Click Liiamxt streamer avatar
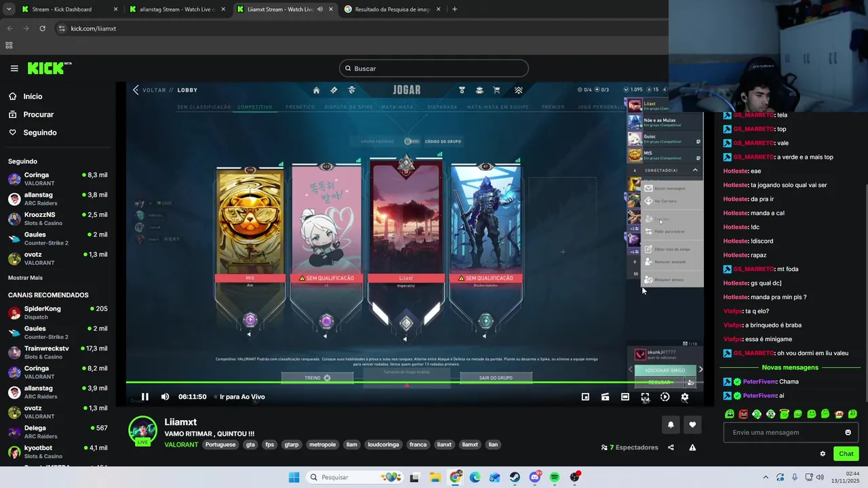Image resolution: width=868 pixels, height=488 pixels. tap(143, 431)
